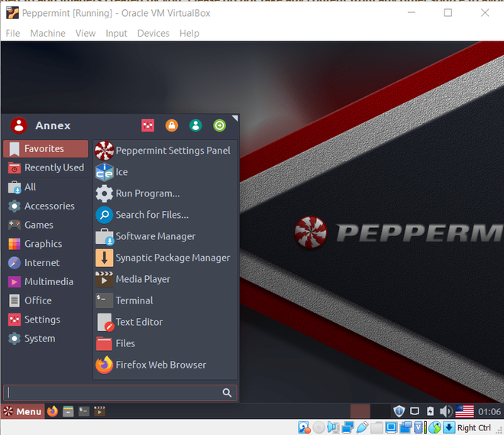Open Terminal from favorites list
The image size is (504, 435).
165,300
